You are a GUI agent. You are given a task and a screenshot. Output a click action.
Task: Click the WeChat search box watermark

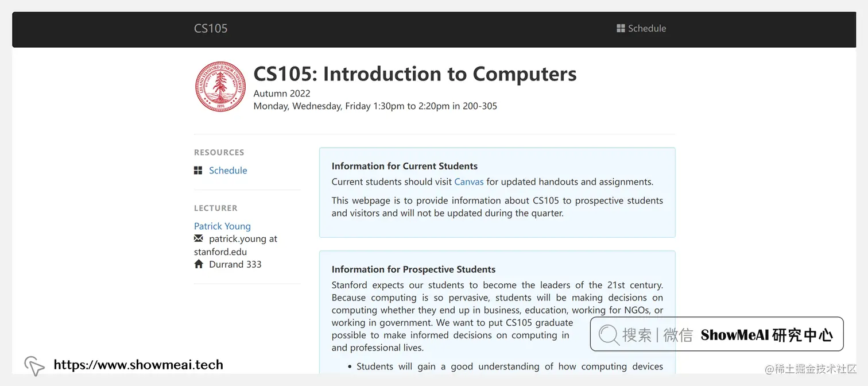pyautogui.click(x=716, y=334)
